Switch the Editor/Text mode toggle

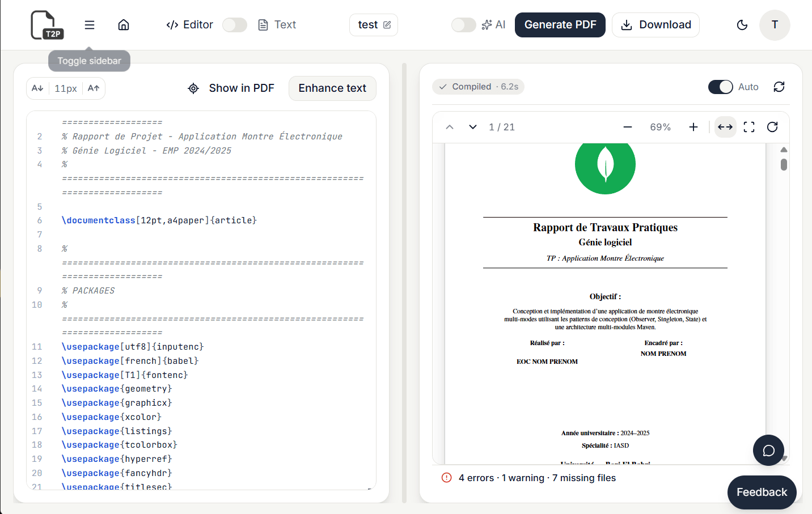pyautogui.click(x=235, y=25)
